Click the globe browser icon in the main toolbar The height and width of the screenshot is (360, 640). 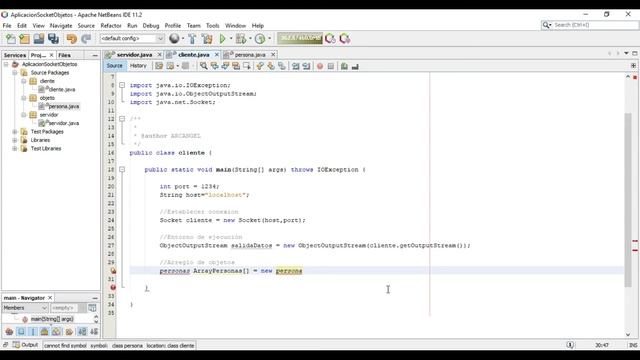(174, 38)
